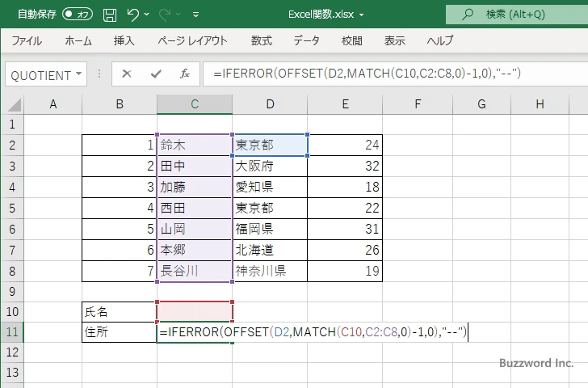Click cell containing 大阪府

(x=270, y=166)
